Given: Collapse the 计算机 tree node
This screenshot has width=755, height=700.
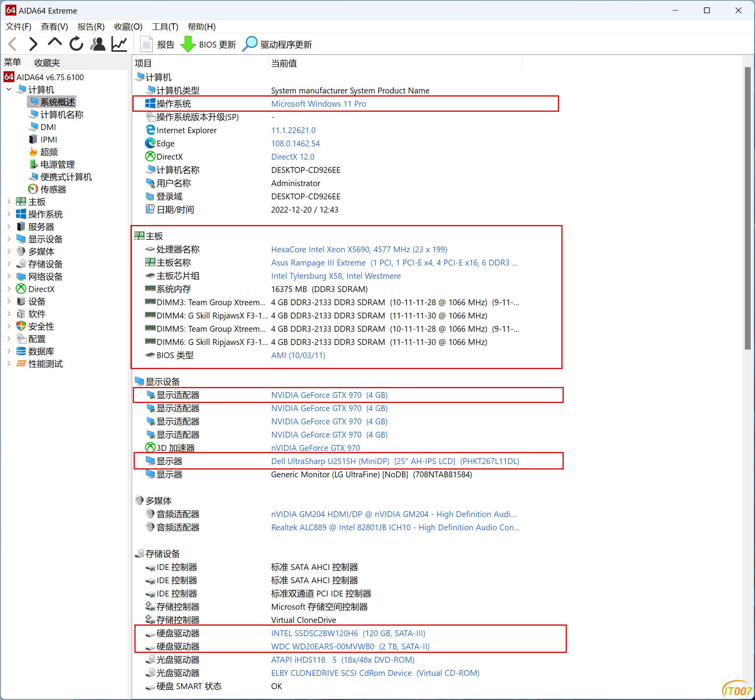Looking at the screenshot, I should (x=9, y=90).
